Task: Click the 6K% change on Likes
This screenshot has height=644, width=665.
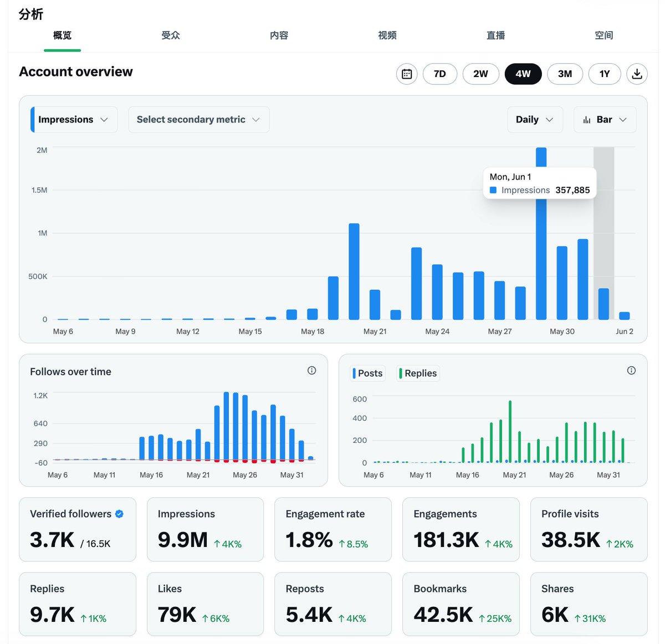Action: pyautogui.click(x=216, y=619)
